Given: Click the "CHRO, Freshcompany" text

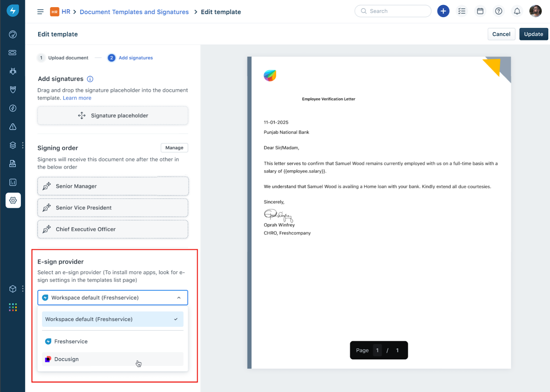Looking at the screenshot, I should [287, 233].
